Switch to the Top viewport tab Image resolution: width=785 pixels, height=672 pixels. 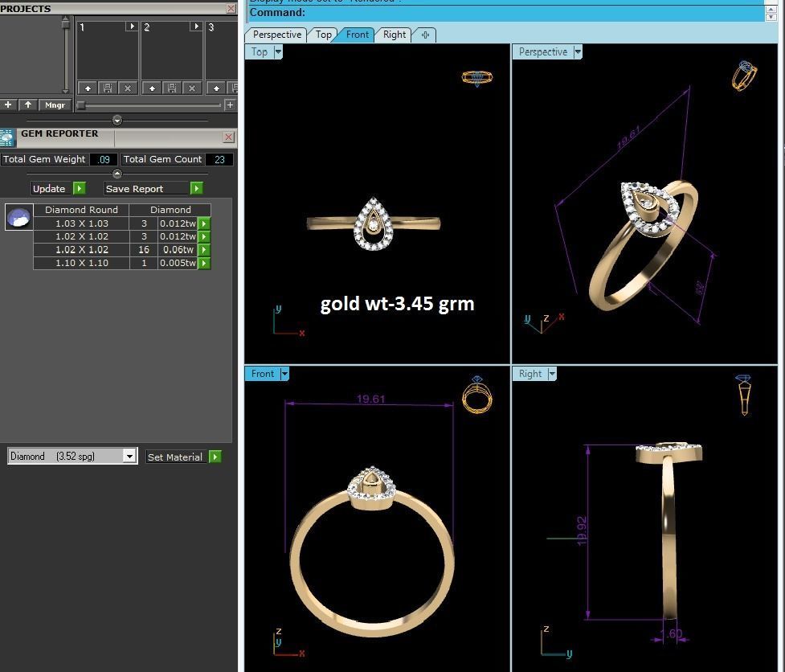click(323, 35)
